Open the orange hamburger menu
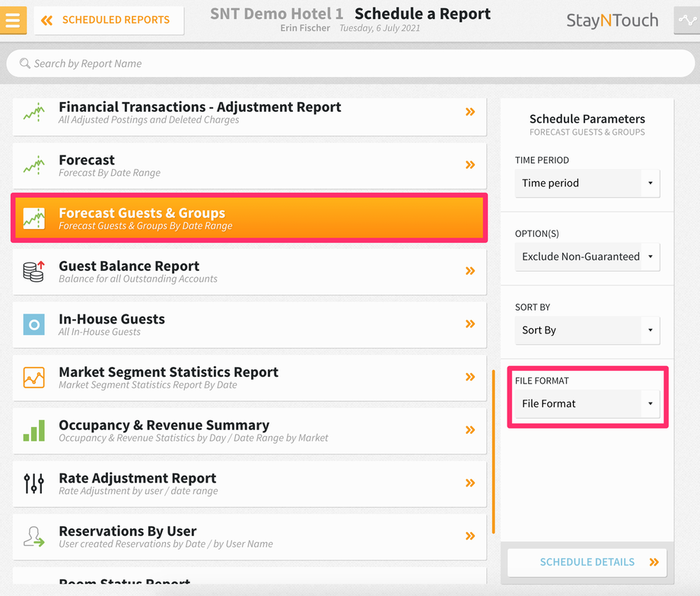The width and height of the screenshot is (700, 596). coord(13,20)
